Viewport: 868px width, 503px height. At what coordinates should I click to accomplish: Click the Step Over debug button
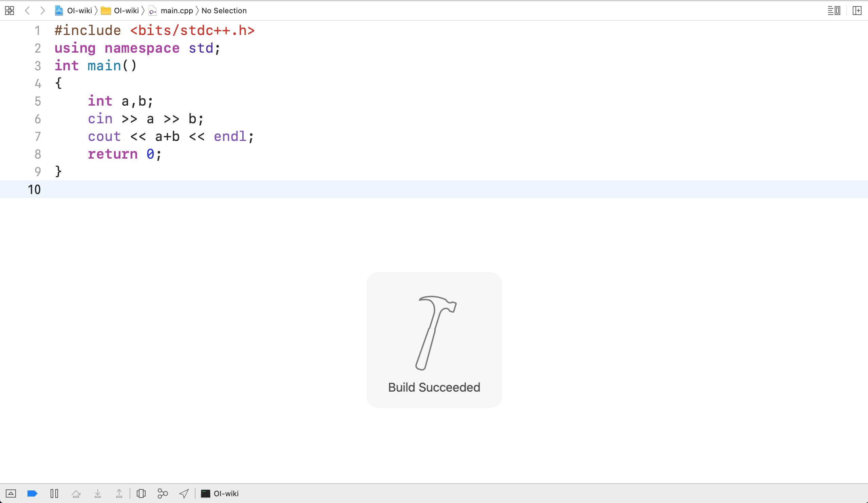[76, 493]
